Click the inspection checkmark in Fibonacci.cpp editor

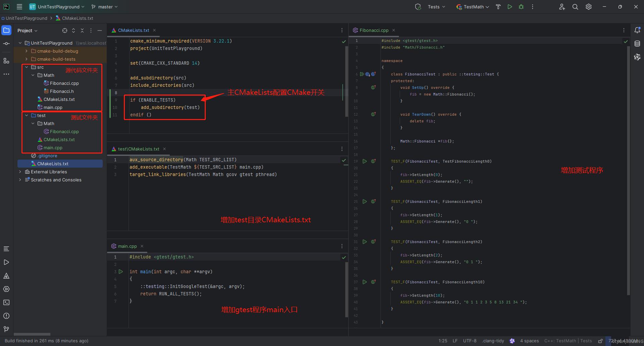pos(626,41)
